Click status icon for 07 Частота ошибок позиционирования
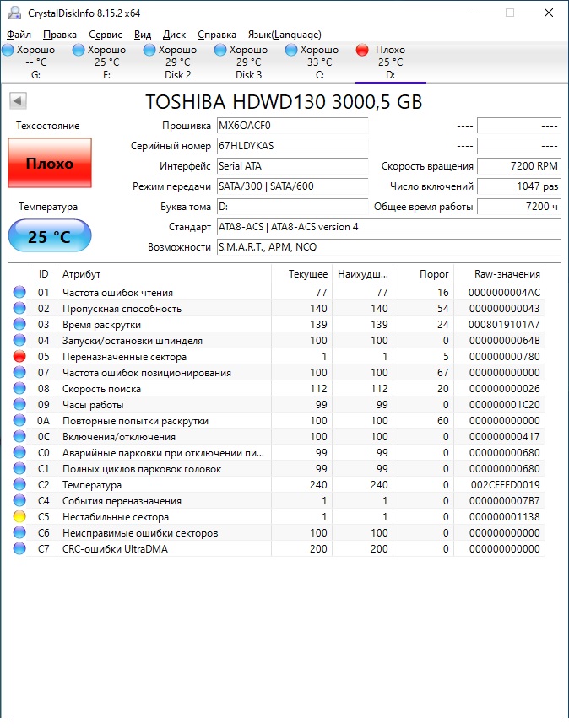The height and width of the screenshot is (728, 569). 19,372
